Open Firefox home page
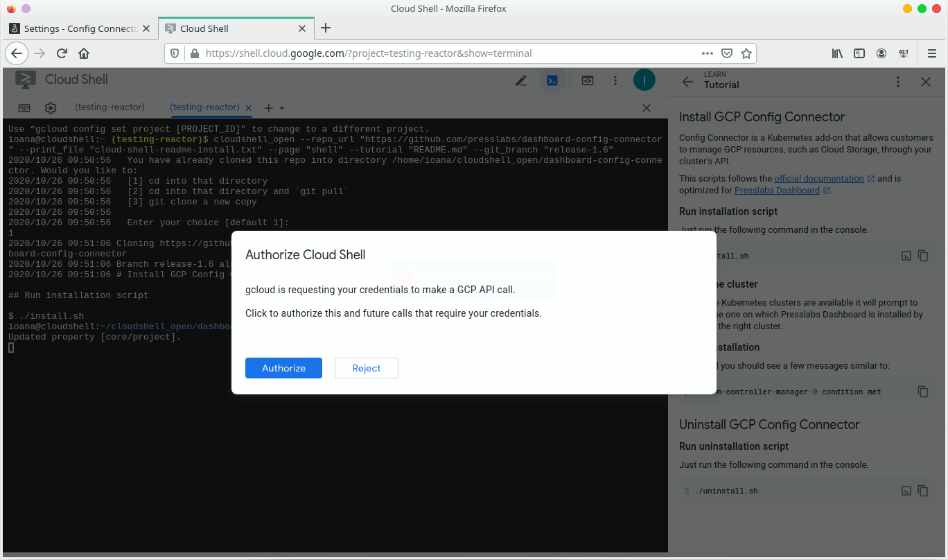 click(84, 53)
